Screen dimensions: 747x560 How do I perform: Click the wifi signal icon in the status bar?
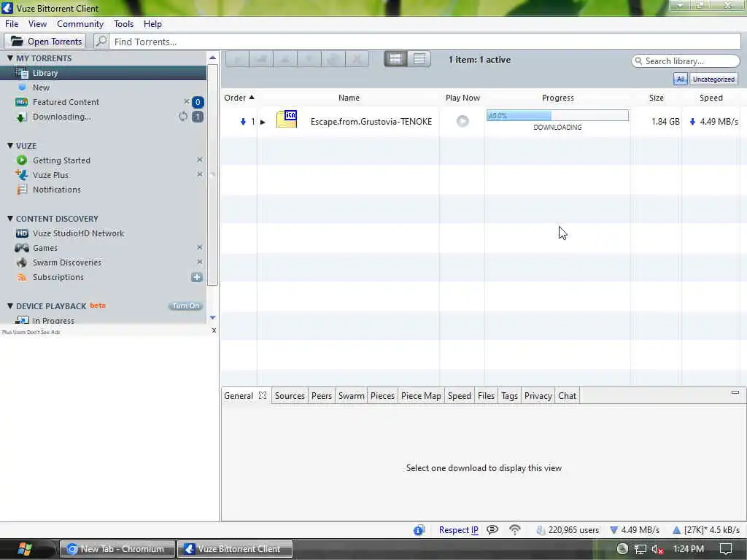[514, 529]
